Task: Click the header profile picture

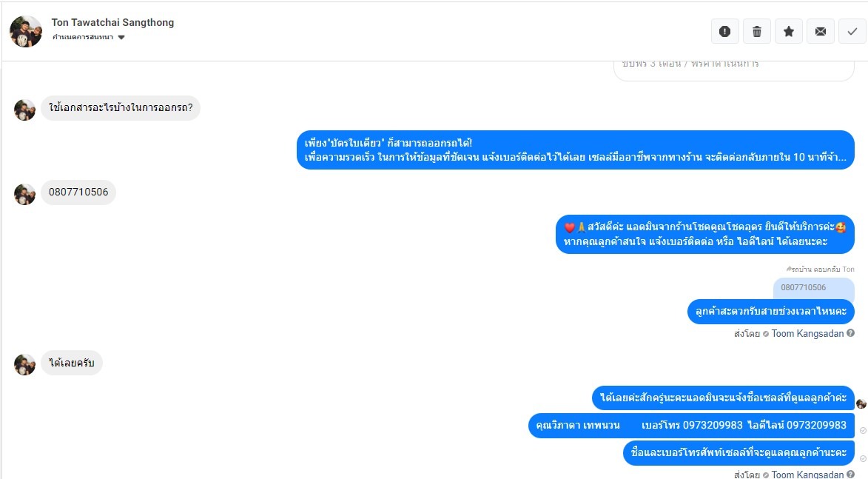Action: click(x=25, y=32)
